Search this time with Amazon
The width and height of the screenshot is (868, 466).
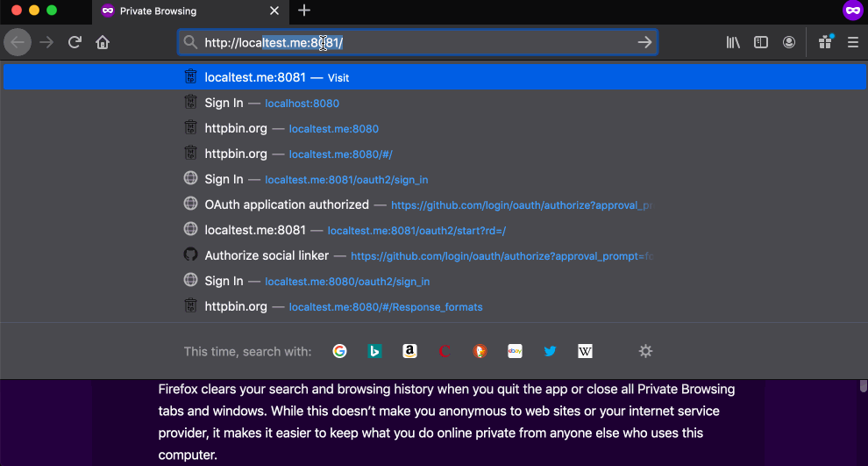click(x=409, y=351)
